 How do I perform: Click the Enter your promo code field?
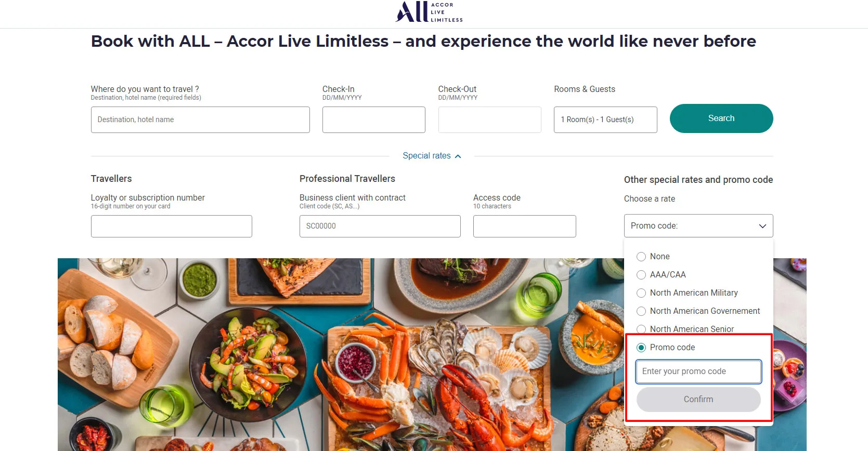pyautogui.click(x=698, y=372)
